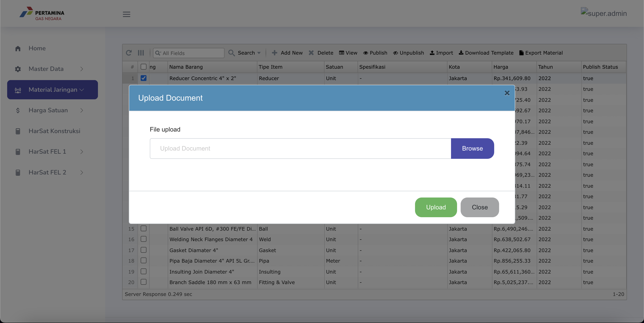This screenshot has height=323, width=644.
Task: Close the Upload Document dialog with X
Action: click(507, 93)
